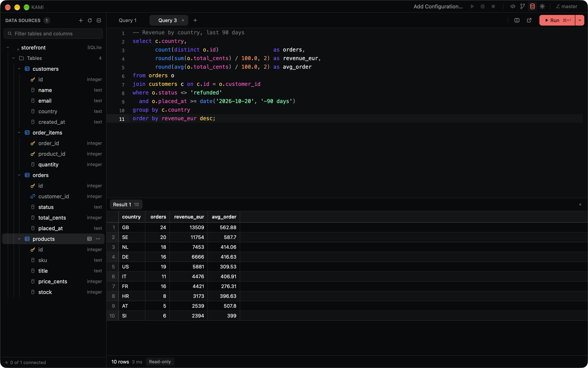Click the 0 of 1 connected status
The width and height of the screenshot is (588, 368).
[26, 362]
